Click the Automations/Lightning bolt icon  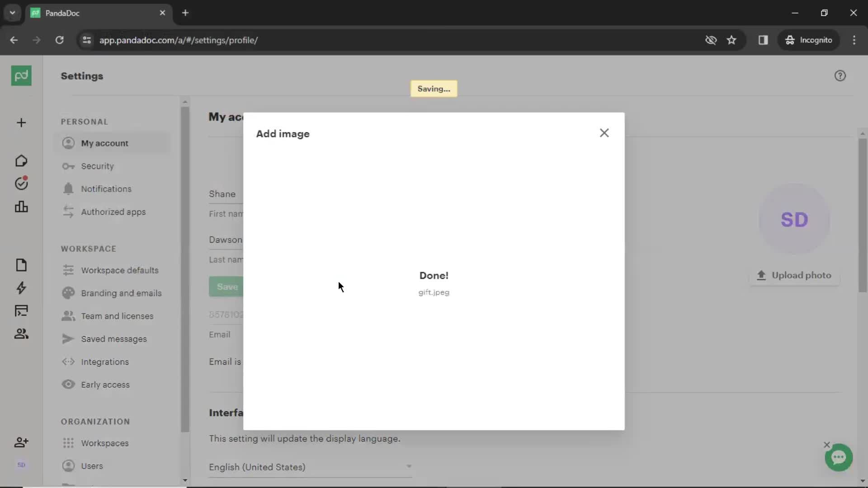pyautogui.click(x=21, y=288)
